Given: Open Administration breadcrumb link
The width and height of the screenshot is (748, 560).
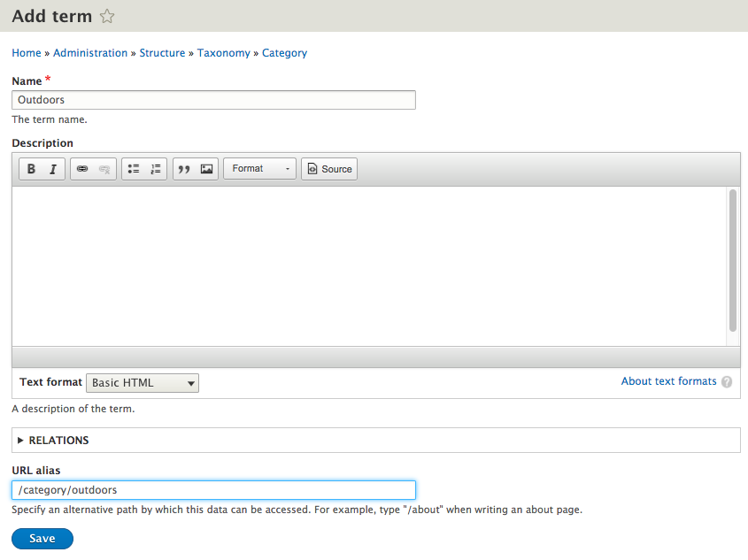Looking at the screenshot, I should (90, 53).
